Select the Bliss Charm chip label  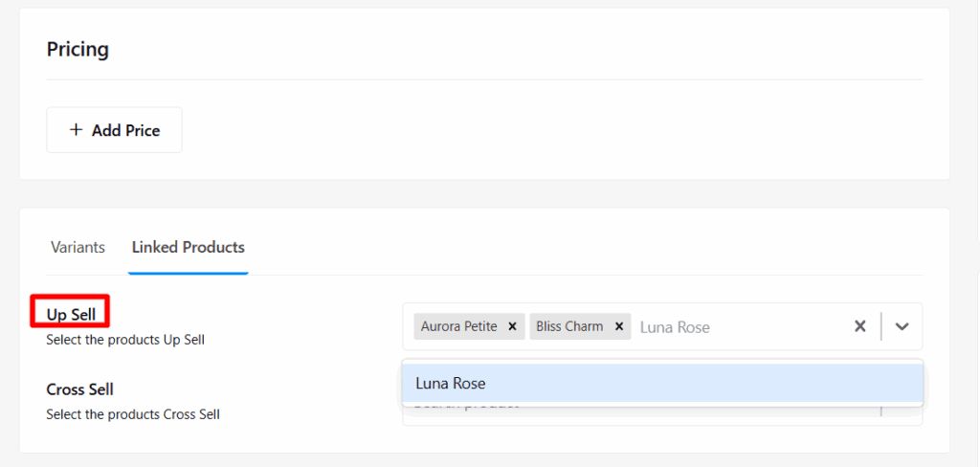(x=569, y=326)
